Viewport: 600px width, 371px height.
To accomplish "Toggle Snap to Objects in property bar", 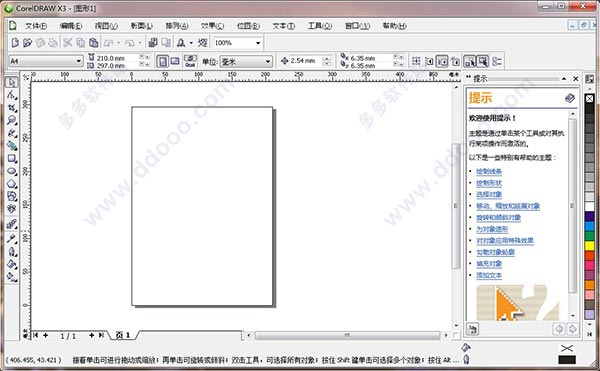I will tap(442, 61).
